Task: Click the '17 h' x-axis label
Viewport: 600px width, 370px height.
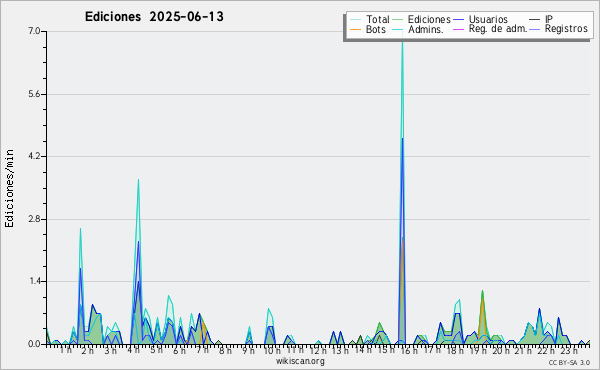Action: click(432, 350)
